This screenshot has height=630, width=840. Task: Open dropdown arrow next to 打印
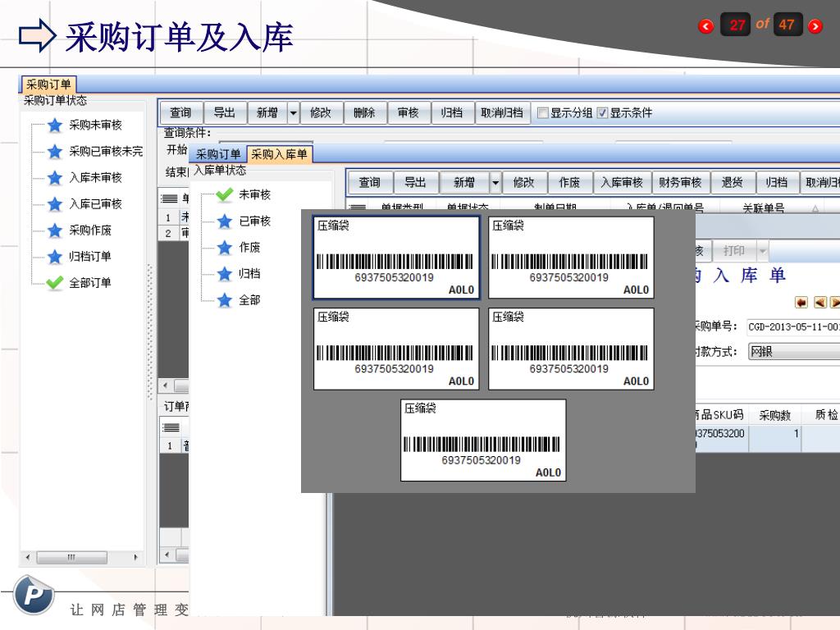(x=762, y=251)
